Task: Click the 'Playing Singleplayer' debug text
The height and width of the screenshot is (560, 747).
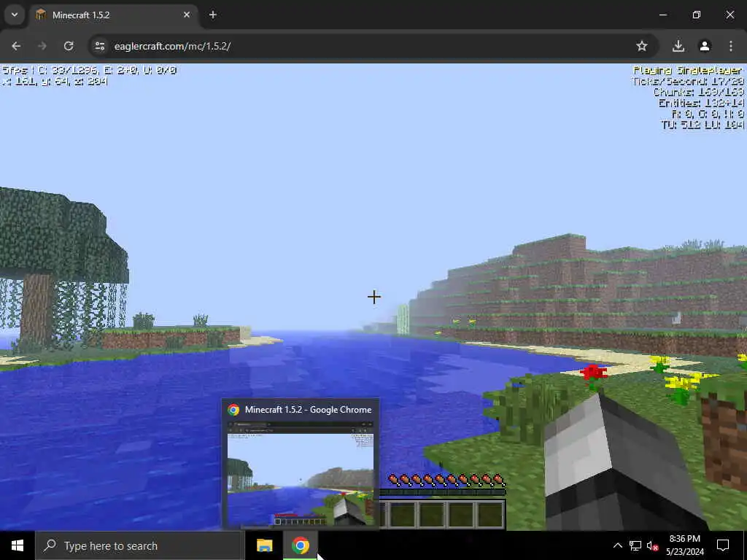Action: point(687,70)
